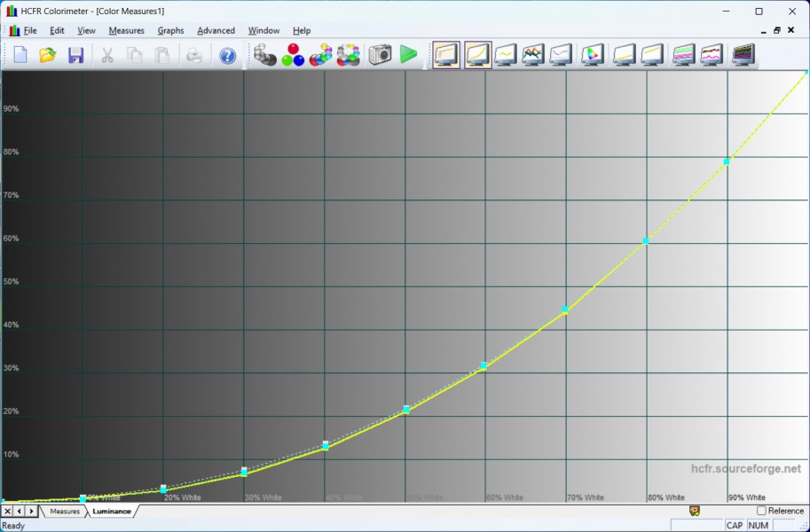Open the Measures menu
This screenshot has height=532, width=810.
tap(126, 30)
